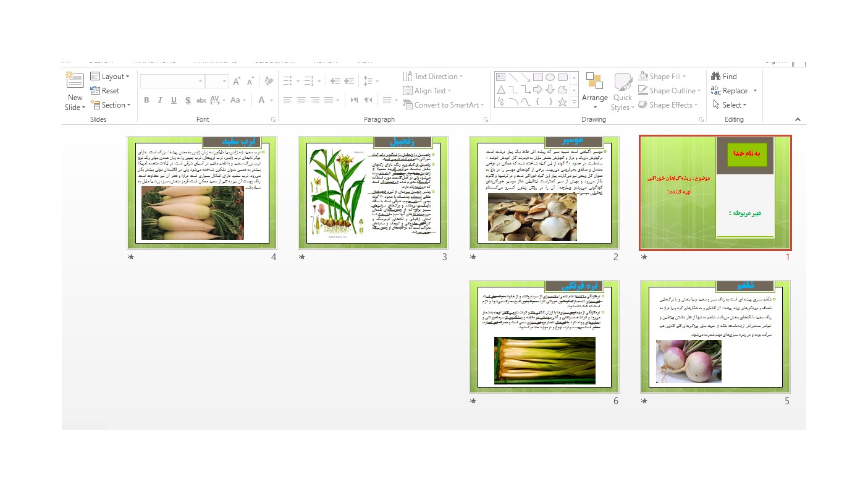Toggle Align Right paragraph alignment
The image size is (868, 492).
pyautogui.click(x=315, y=100)
